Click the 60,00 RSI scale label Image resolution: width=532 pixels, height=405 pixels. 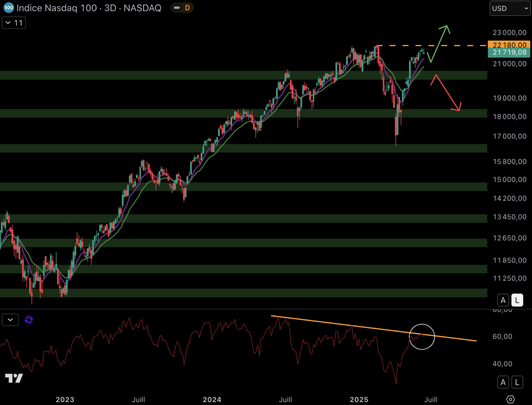502,337
